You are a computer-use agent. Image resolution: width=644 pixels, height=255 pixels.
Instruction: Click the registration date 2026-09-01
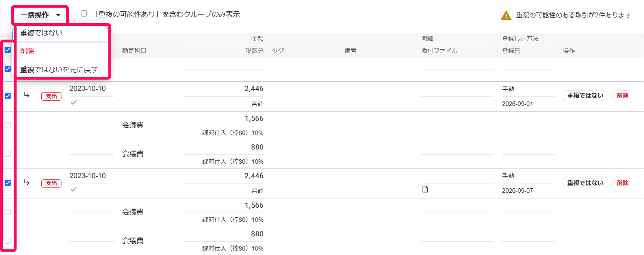(517, 104)
